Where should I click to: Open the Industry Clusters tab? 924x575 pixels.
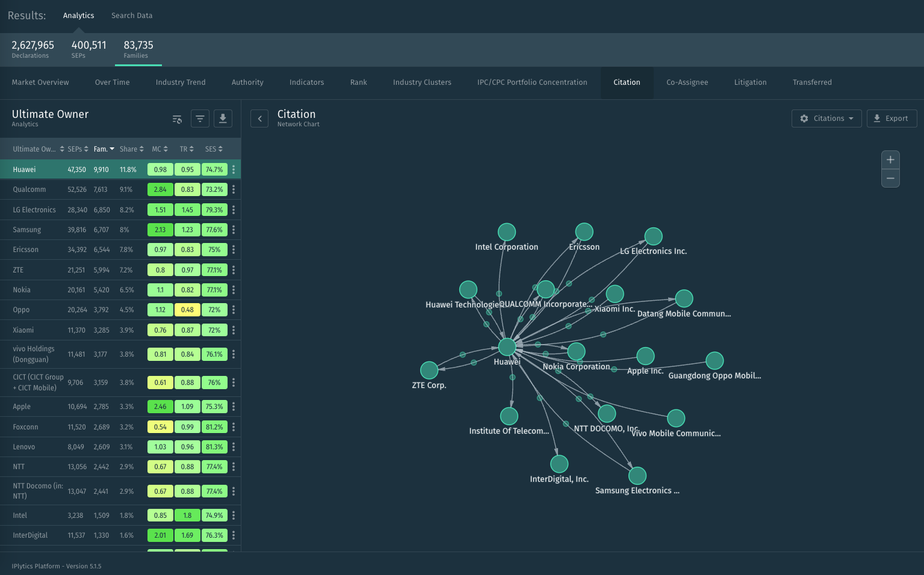pos(422,82)
